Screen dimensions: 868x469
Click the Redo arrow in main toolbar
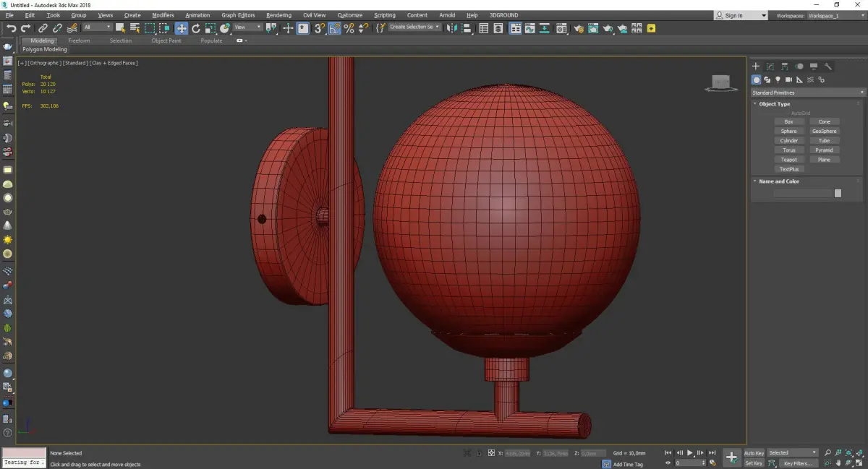click(x=26, y=28)
